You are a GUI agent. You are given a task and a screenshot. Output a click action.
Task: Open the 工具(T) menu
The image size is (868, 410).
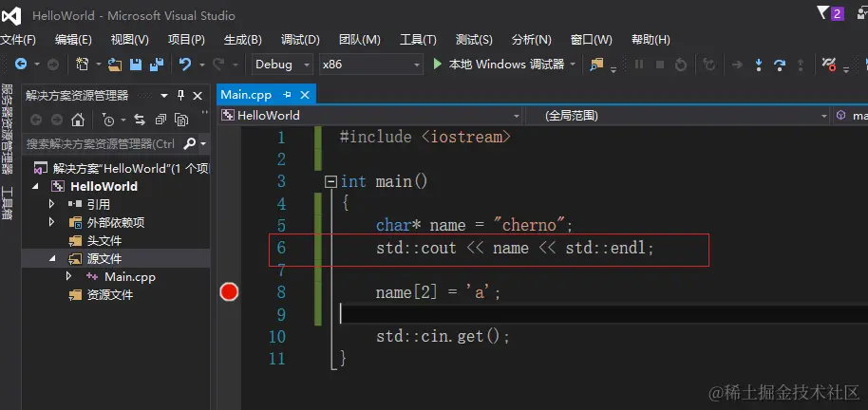coord(419,40)
